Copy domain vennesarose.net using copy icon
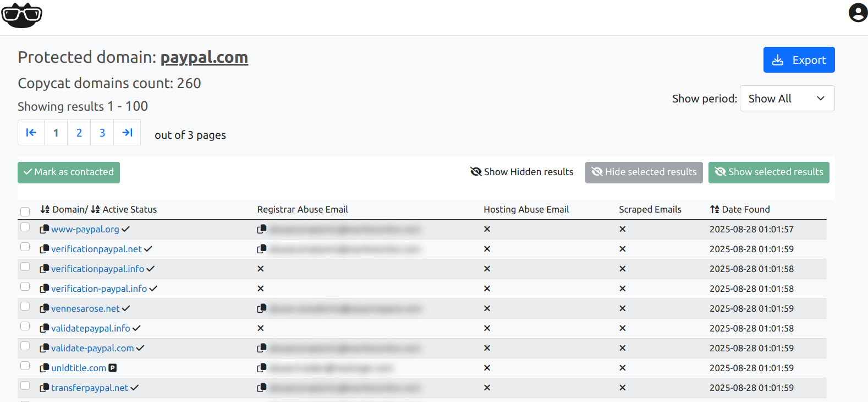Image resolution: width=868 pixels, height=402 pixels. point(45,308)
